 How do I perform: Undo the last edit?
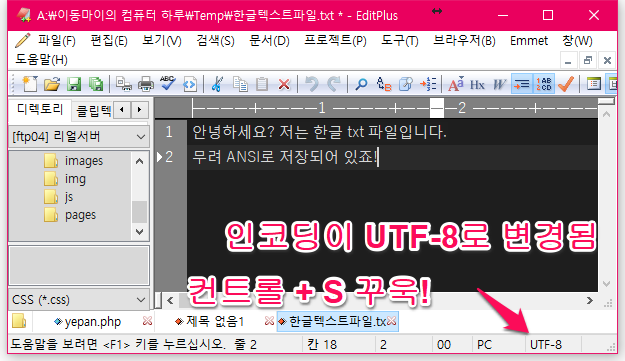coord(312,84)
